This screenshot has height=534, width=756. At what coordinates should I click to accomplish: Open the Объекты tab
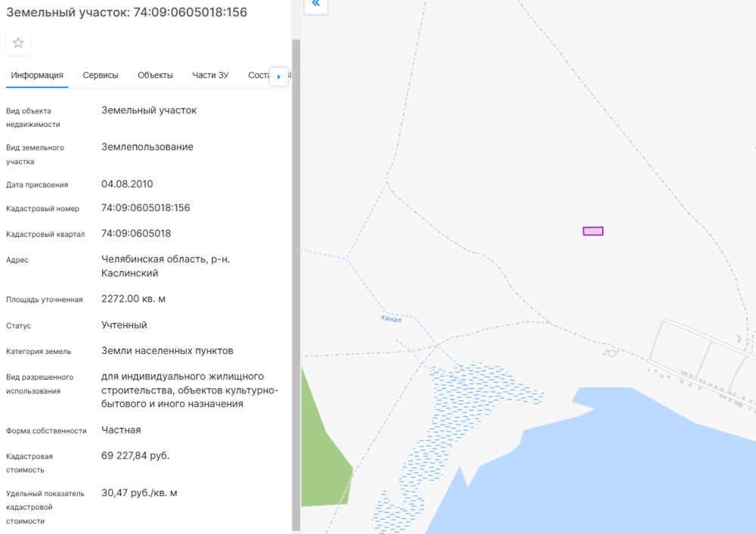pyautogui.click(x=155, y=75)
